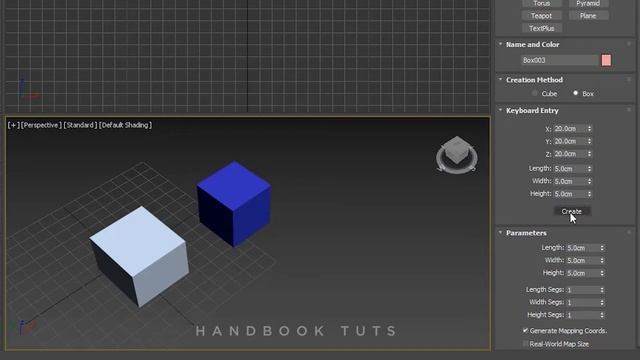The height and width of the screenshot is (360, 640).
Task: Choose the Plane object type
Action: (x=588, y=16)
